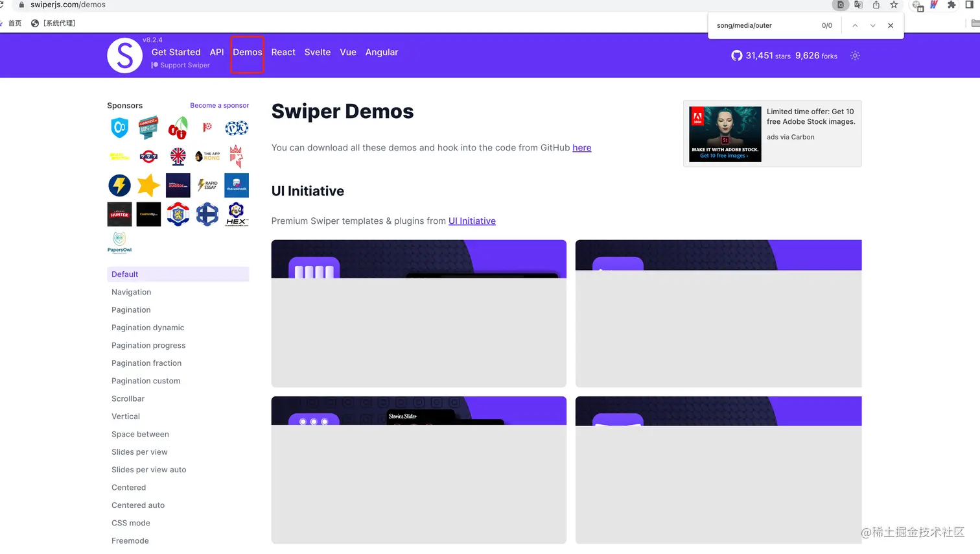This screenshot has height=554, width=980.
Task: Jump to next find result with down chevron
Action: pos(873,25)
